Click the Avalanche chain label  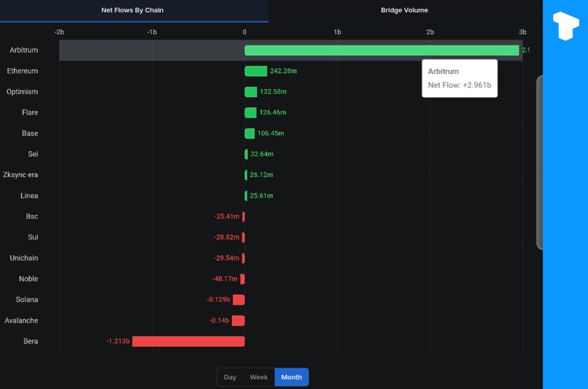point(22,320)
